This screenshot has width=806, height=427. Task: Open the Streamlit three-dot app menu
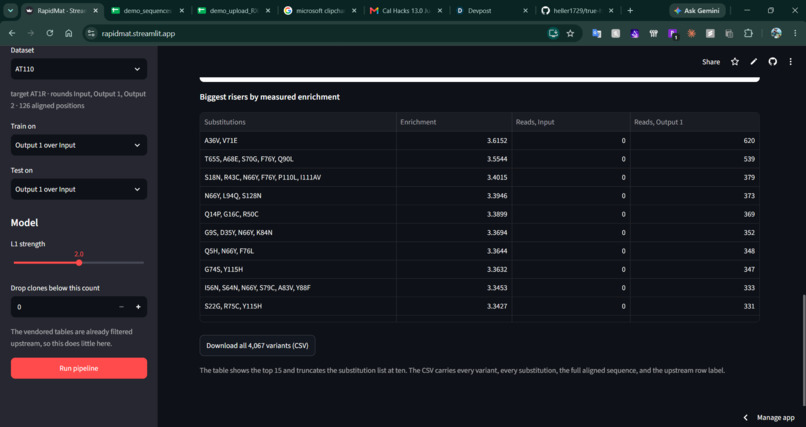pyautogui.click(x=791, y=62)
